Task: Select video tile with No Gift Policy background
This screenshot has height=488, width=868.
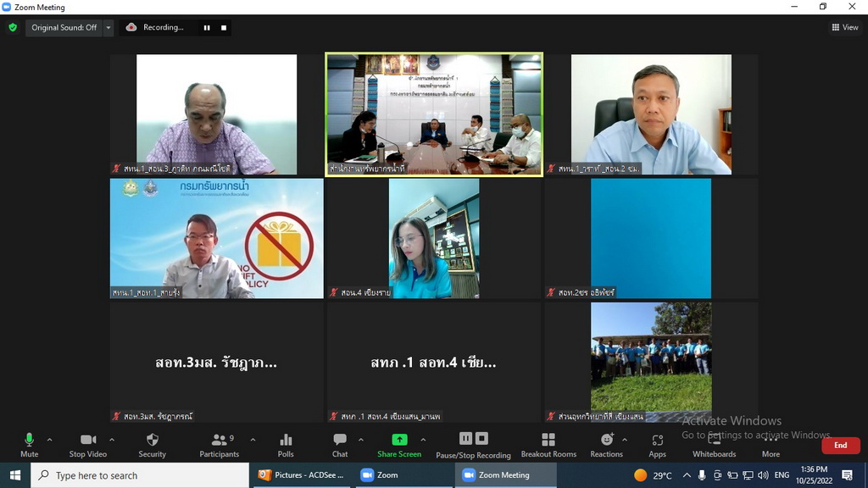Action: (x=216, y=238)
